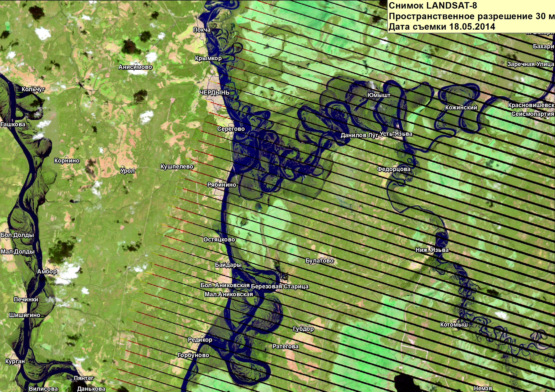Viewport: 555px width, 392px height.
Task: Select the Бол.Долды label
Action: click(17, 235)
